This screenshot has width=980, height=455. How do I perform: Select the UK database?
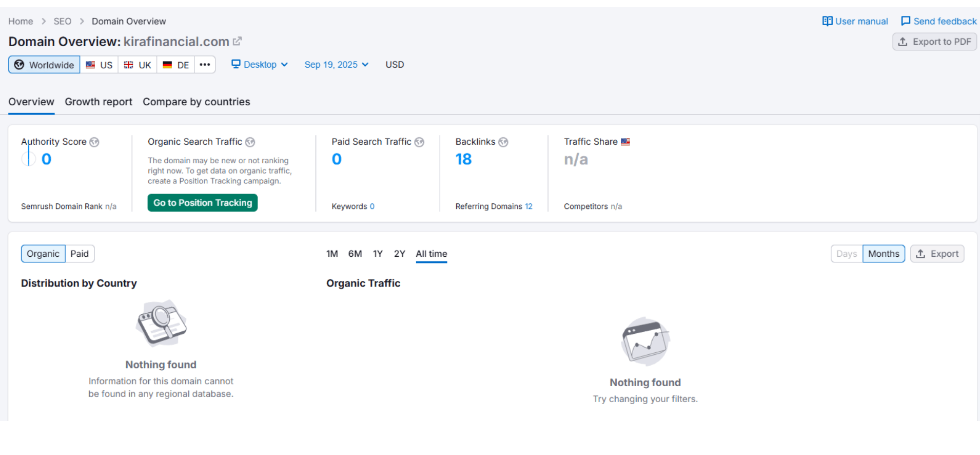(138, 65)
